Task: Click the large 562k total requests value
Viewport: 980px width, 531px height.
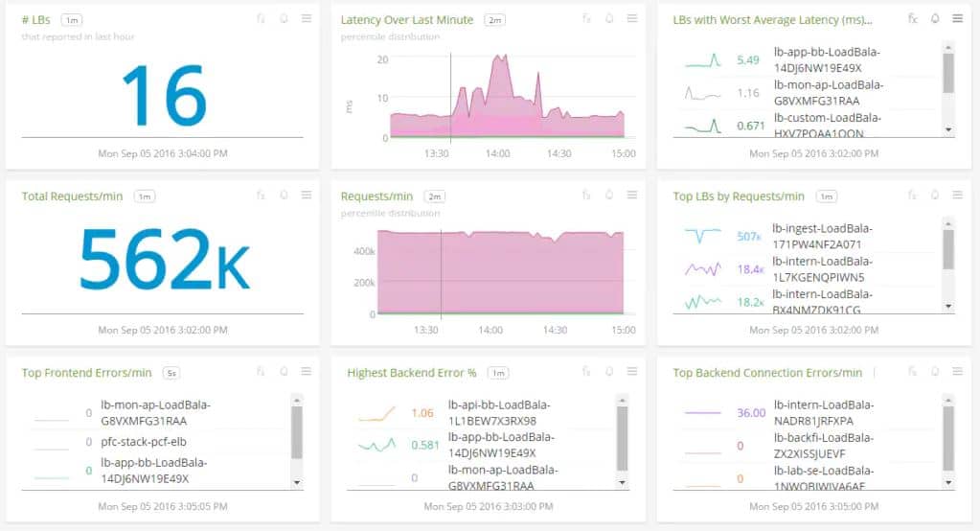Action: tap(164, 260)
